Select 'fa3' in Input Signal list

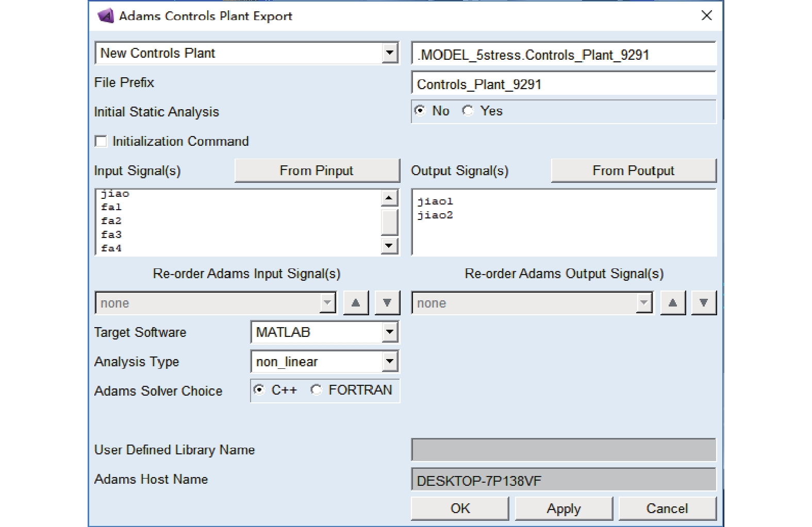(x=111, y=235)
